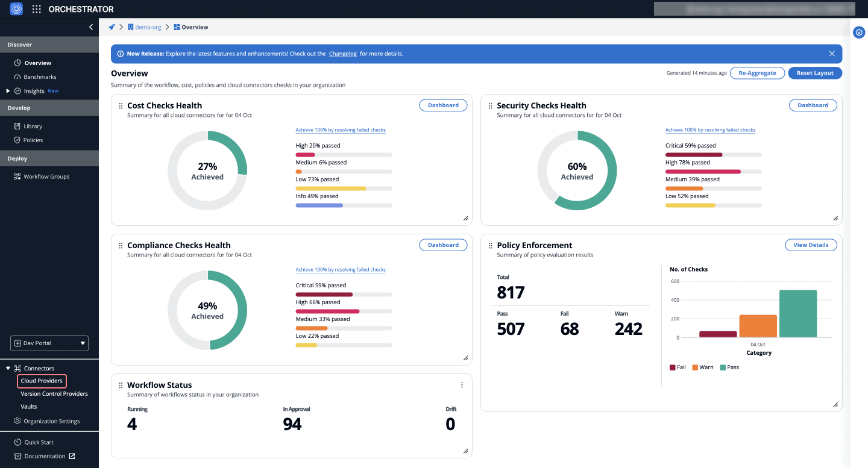Click the rocket icon in breadcrumb
Image resolution: width=868 pixels, height=468 pixels.
pos(112,27)
